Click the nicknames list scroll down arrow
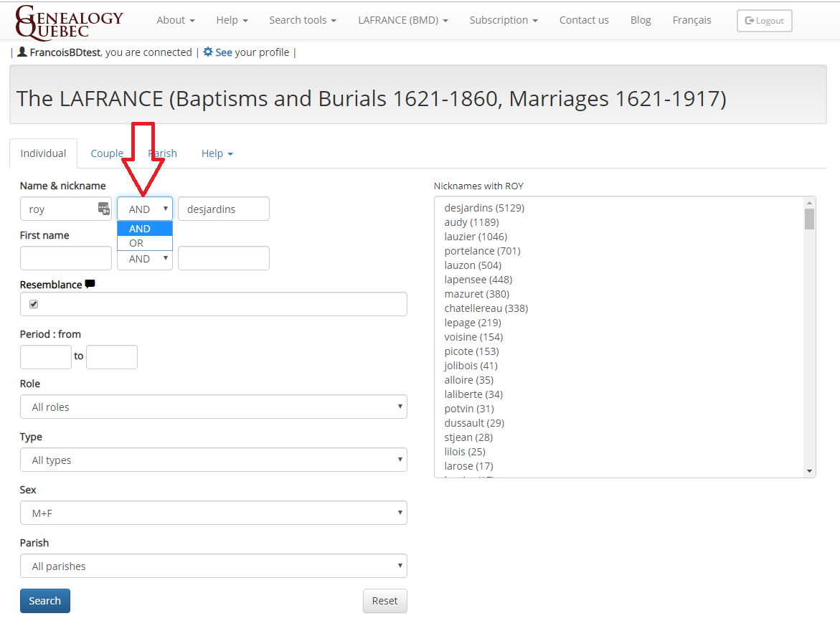The image size is (840, 636). [x=809, y=471]
